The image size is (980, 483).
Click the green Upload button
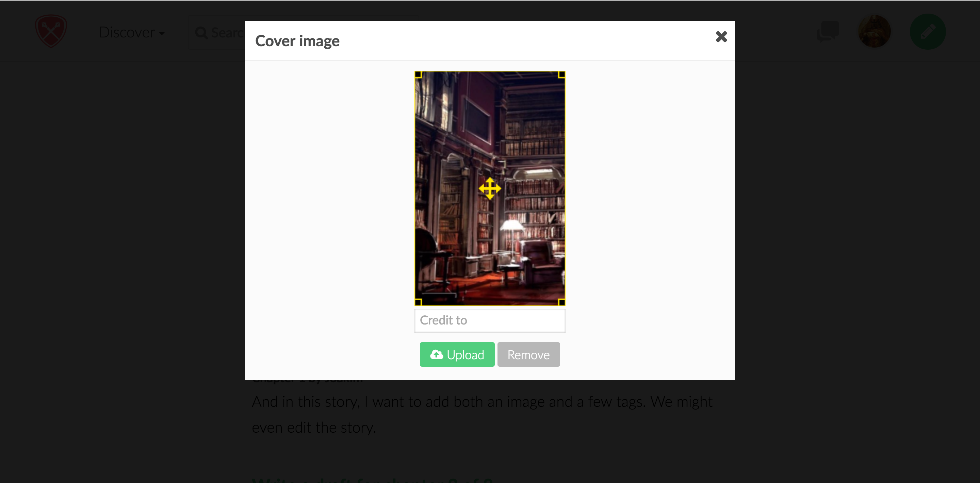click(x=457, y=354)
